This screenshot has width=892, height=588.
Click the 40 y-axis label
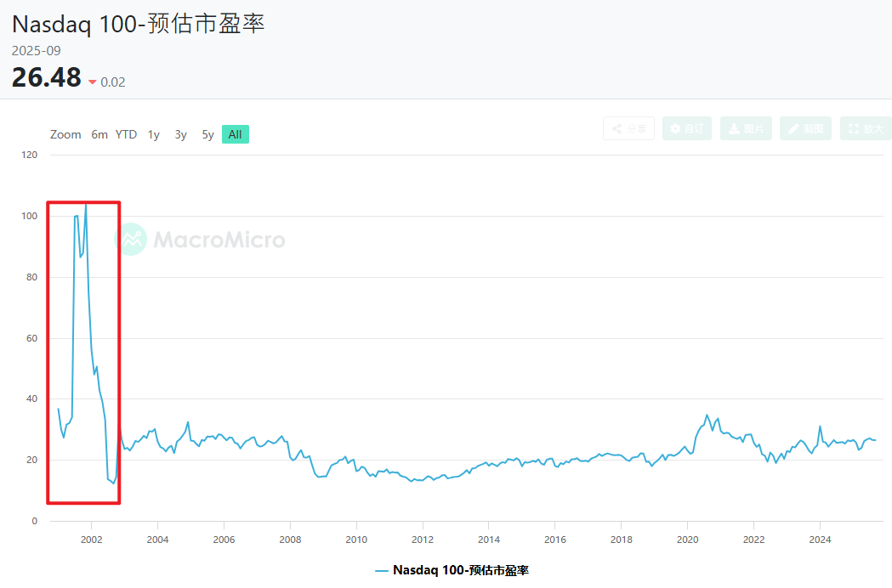coord(31,399)
